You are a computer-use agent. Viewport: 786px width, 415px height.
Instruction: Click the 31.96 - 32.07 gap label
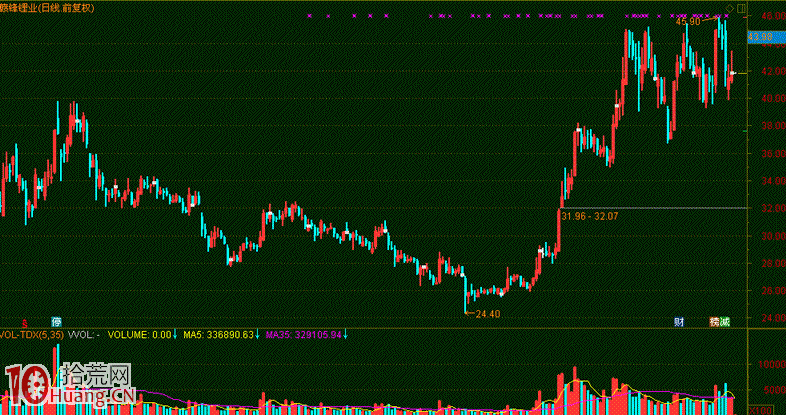point(591,217)
